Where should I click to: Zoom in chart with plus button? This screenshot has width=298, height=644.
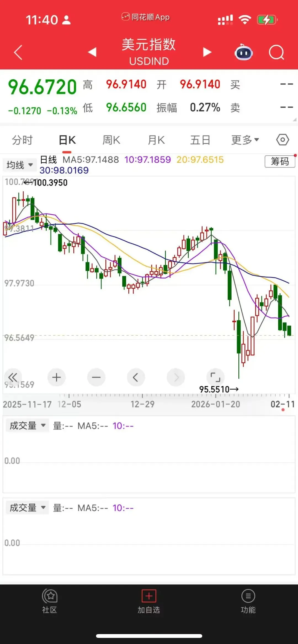point(57,377)
